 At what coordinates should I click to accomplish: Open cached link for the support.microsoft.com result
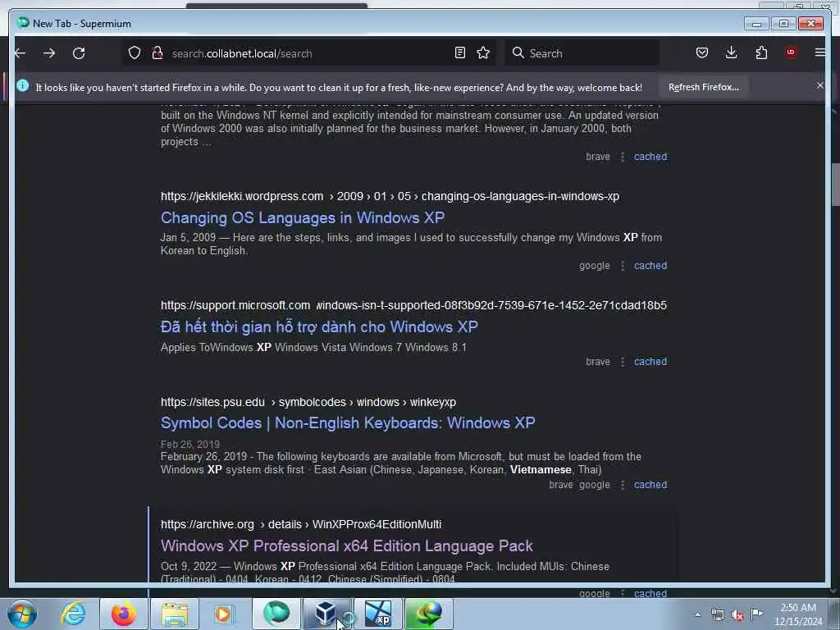click(x=651, y=362)
